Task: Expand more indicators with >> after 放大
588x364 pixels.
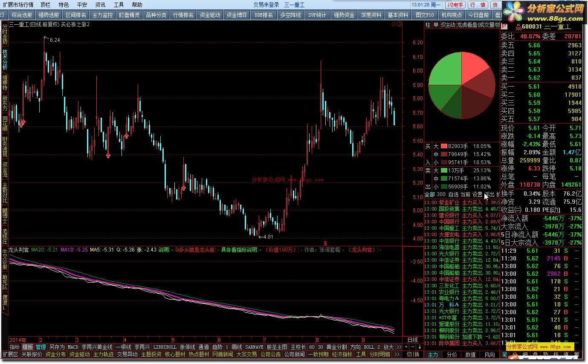Action: [399, 347]
